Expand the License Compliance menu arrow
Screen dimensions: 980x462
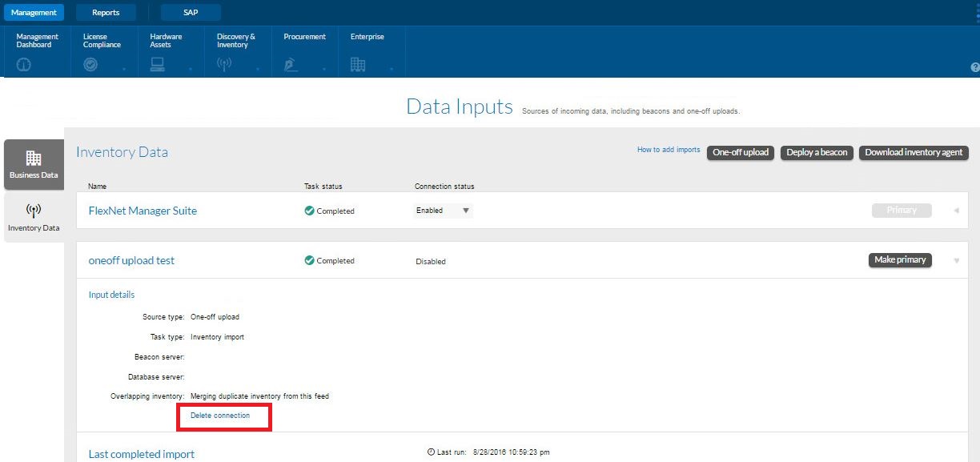point(123,70)
